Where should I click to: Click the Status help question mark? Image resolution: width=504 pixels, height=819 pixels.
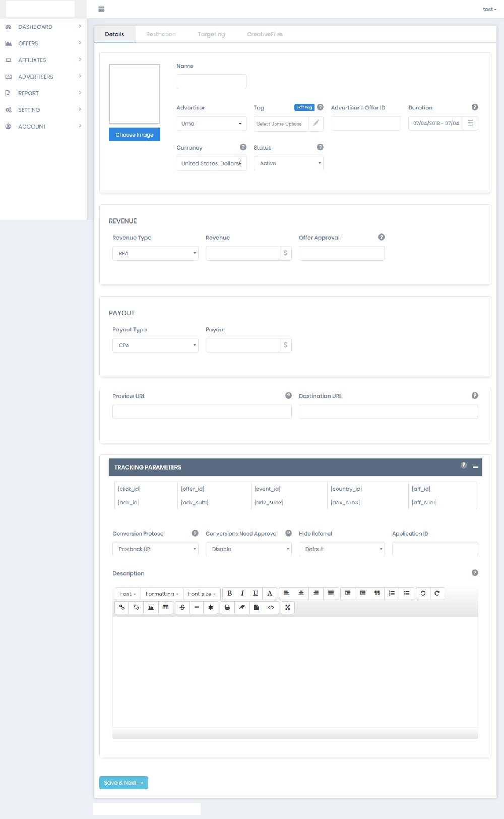pos(320,147)
